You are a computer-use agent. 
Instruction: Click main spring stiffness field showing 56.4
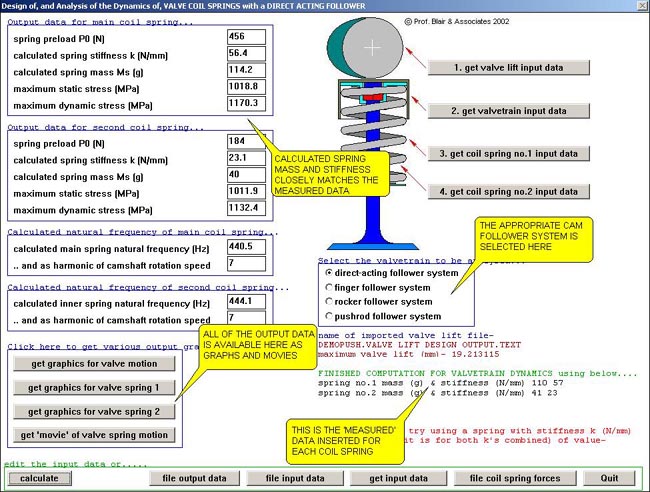coord(246,53)
